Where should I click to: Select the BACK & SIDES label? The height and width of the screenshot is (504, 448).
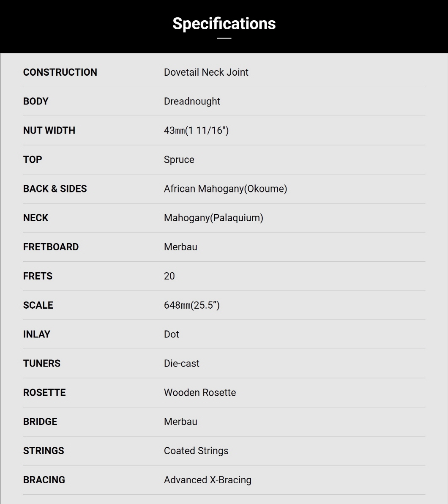coord(55,189)
